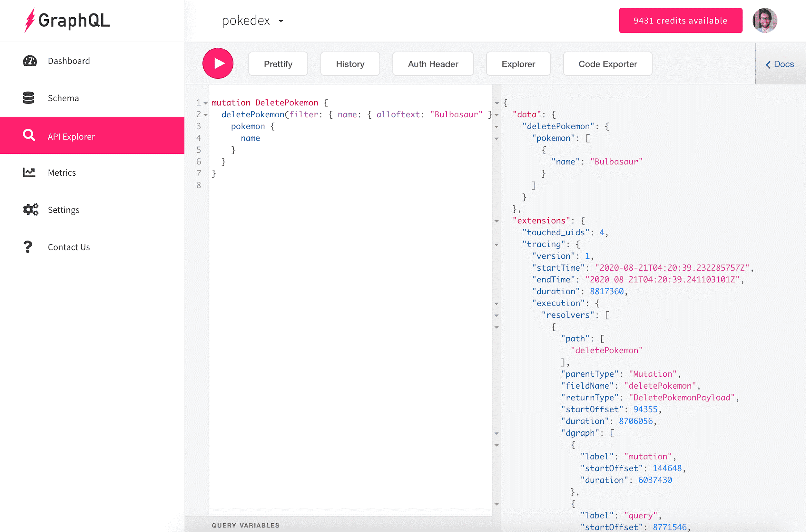Viewport: 806px width, 532px height.
Task: Click the Prettify button
Action: (278, 64)
